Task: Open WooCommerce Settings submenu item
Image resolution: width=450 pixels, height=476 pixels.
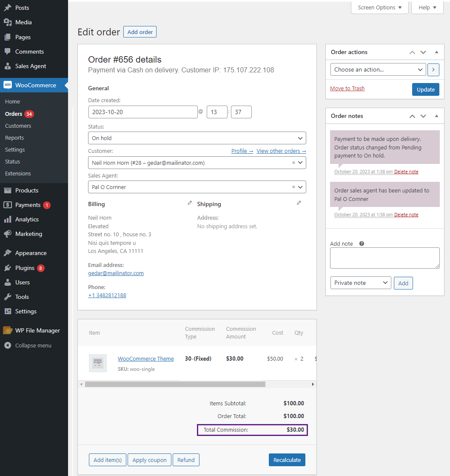Action: click(x=15, y=150)
